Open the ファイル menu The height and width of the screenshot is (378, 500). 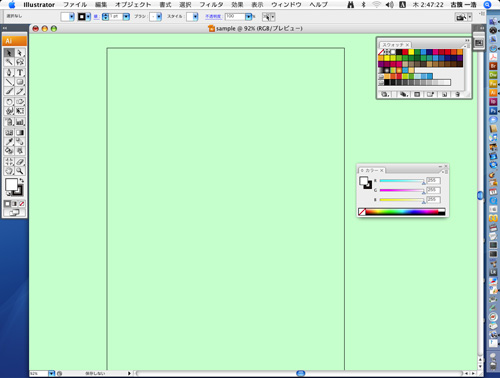(75, 5)
